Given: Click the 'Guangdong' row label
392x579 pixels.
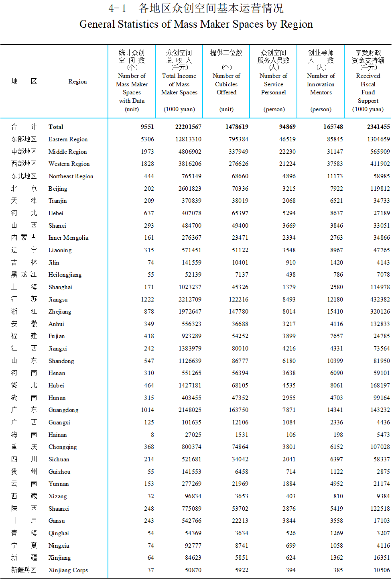Looking at the screenshot, I should (x=63, y=410).
